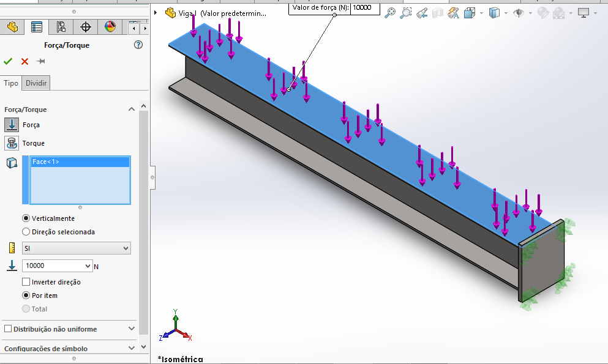Cancel the Força/Torque dialog with red X
This screenshot has height=364, width=608.
[x=24, y=61]
